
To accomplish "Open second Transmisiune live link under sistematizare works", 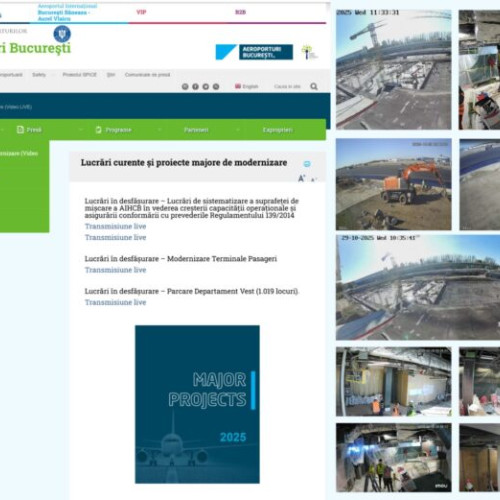I will pos(115,237).
